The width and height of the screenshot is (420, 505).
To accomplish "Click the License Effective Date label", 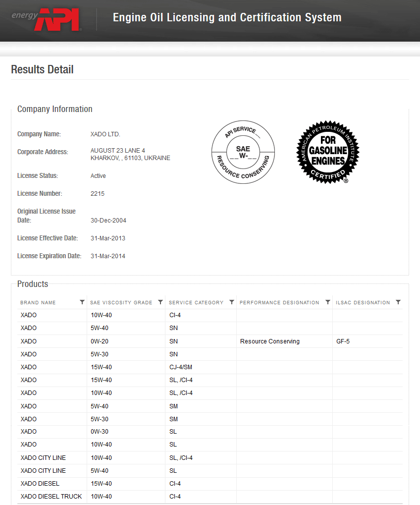I will (48, 238).
